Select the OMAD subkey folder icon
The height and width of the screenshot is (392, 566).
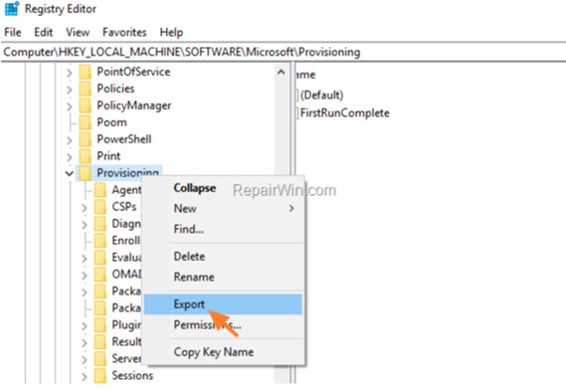pyautogui.click(x=100, y=275)
